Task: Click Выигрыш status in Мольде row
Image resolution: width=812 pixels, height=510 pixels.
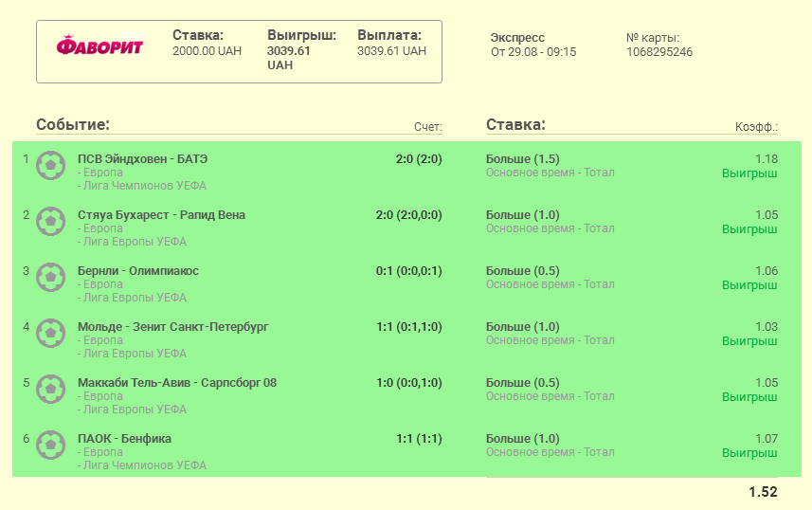Action: pos(749,341)
